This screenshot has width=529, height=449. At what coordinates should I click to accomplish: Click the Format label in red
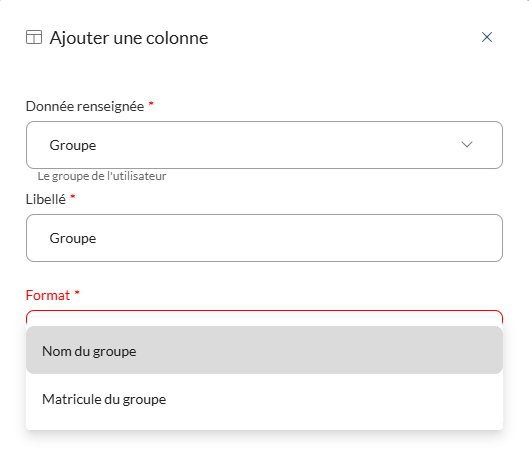pos(48,295)
